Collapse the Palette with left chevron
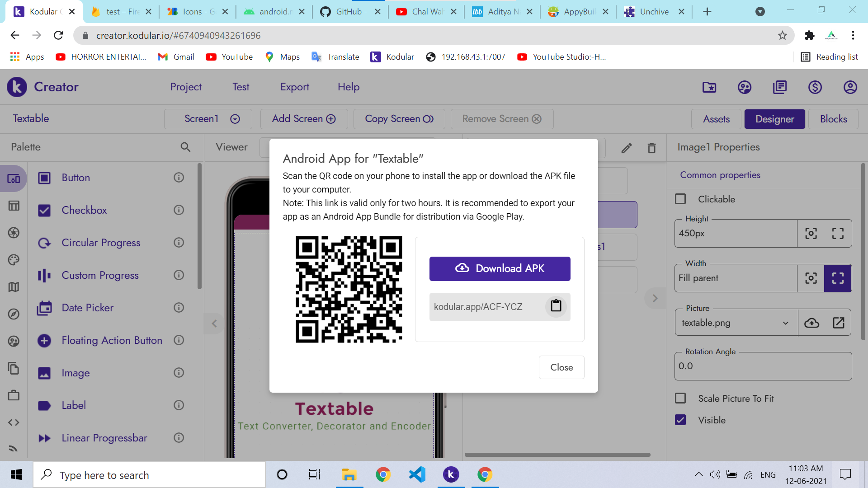868x488 pixels. 214,324
